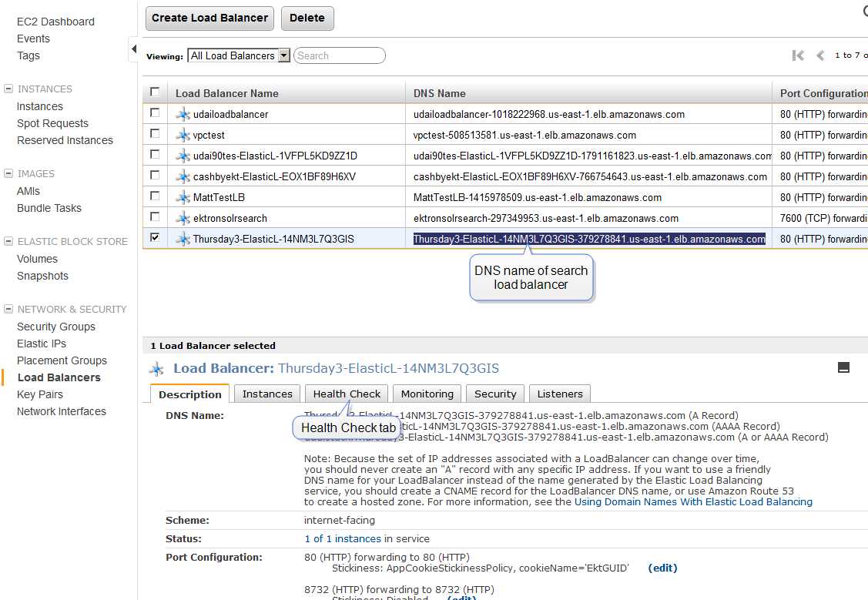Viewport: 868px width, 600px height.
Task: Click the cashbyekt-ElasticL row load balancer icon
Action: coord(183,176)
